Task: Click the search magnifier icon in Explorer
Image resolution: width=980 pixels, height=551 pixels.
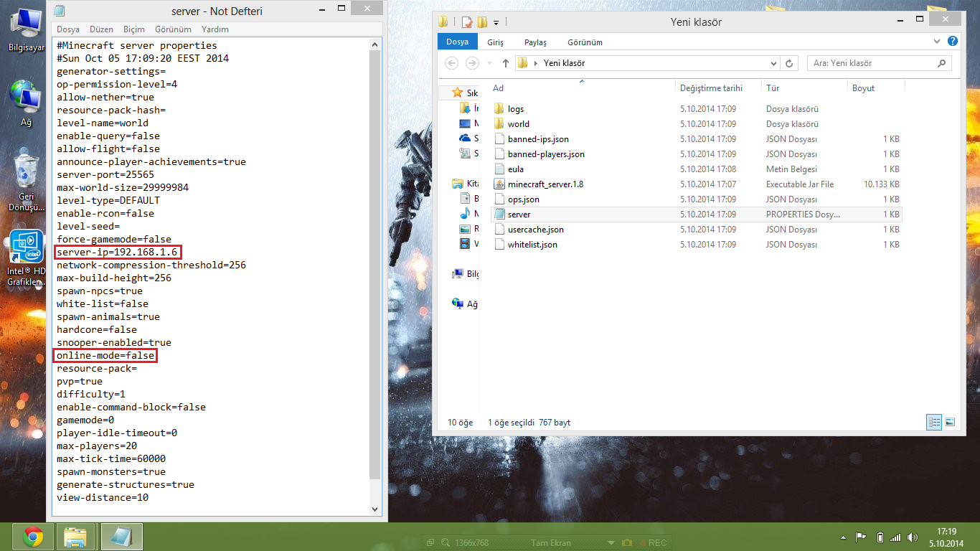Action: pos(942,63)
